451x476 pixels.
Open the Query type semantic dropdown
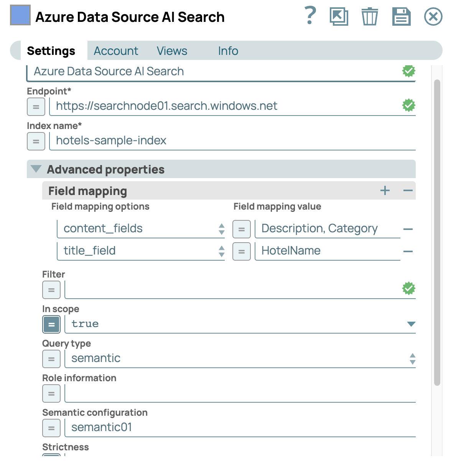click(412, 359)
